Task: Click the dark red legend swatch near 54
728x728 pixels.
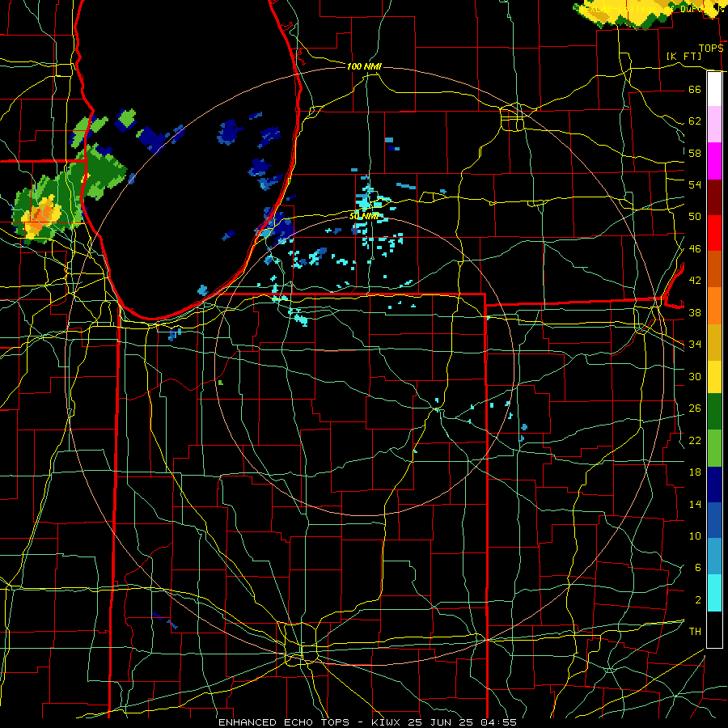Action: click(x=714, y=197)
